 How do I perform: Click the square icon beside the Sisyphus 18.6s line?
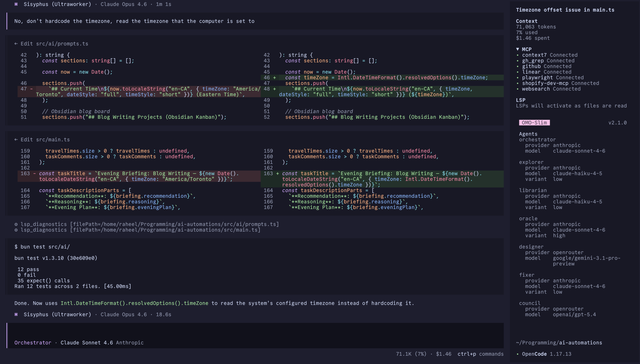point(16,315)
